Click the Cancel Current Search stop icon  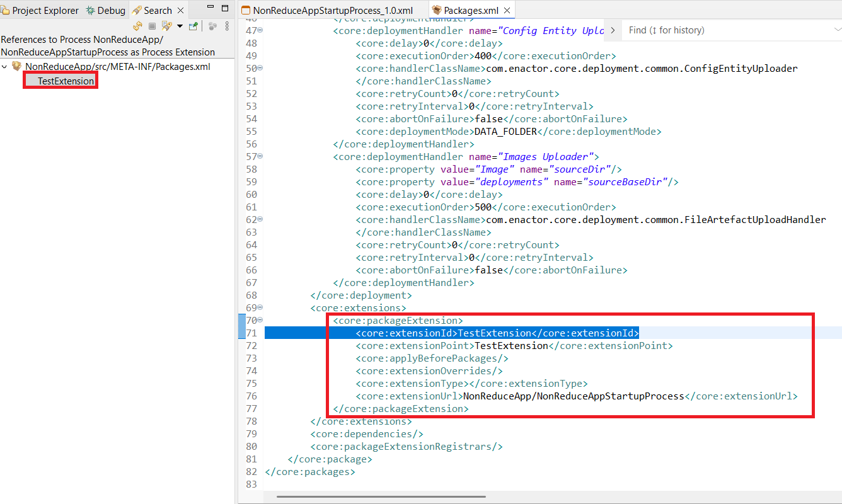152,26
